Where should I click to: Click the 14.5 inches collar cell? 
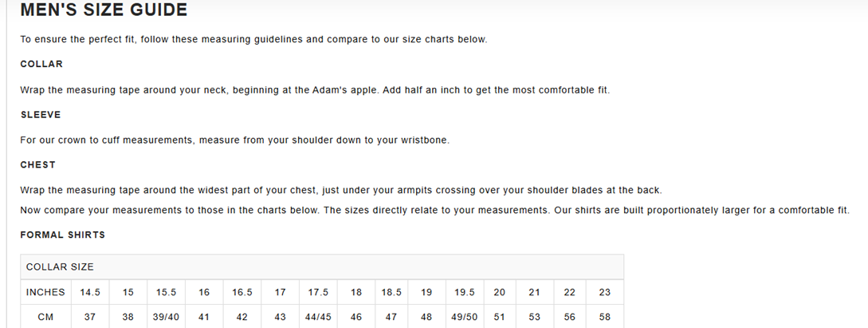pos(90,292)
